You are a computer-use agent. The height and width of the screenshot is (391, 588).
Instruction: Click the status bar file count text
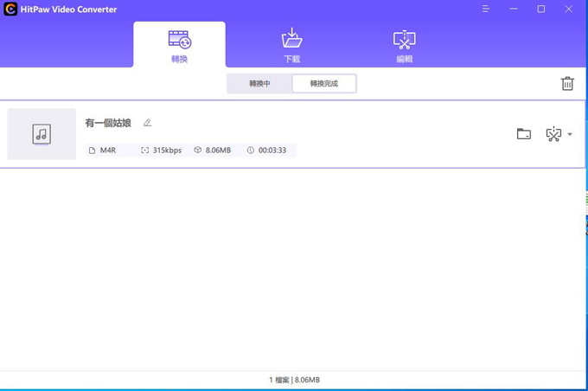(294, 380)
